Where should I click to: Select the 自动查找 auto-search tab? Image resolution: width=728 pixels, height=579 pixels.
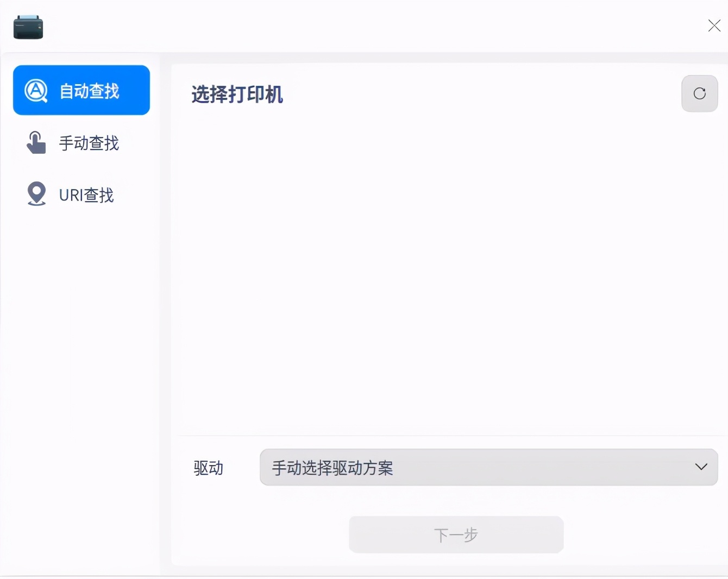[81, 90]
